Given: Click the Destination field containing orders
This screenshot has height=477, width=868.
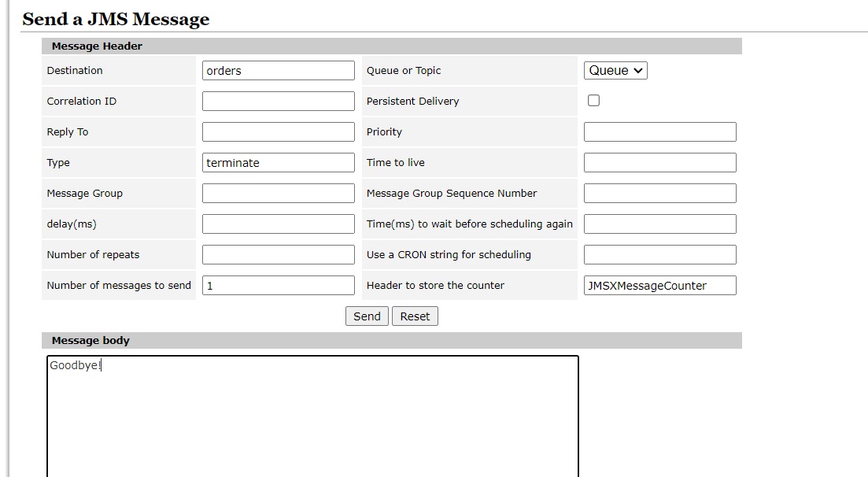Looking at the screenshot, I should [x=278, y=70].
